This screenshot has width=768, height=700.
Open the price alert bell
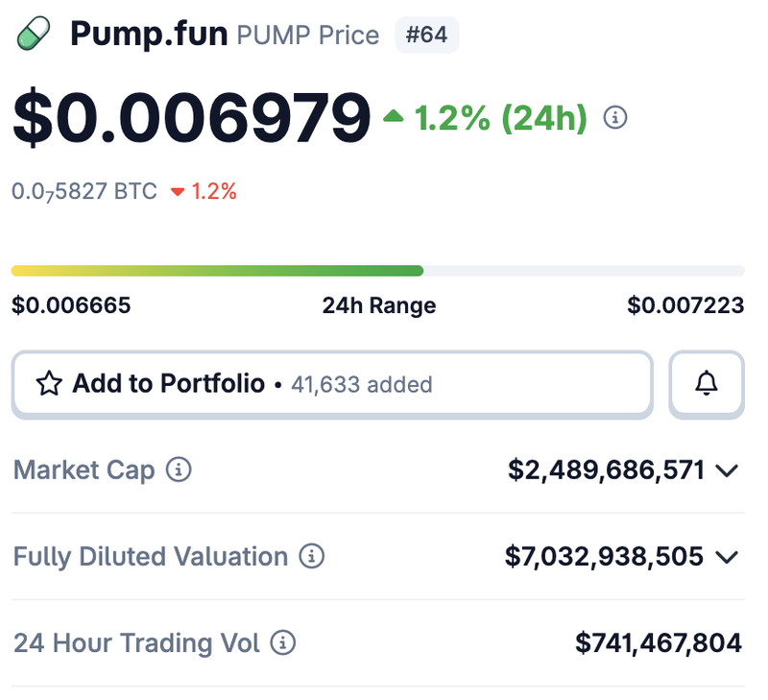(x=707, y=384)
